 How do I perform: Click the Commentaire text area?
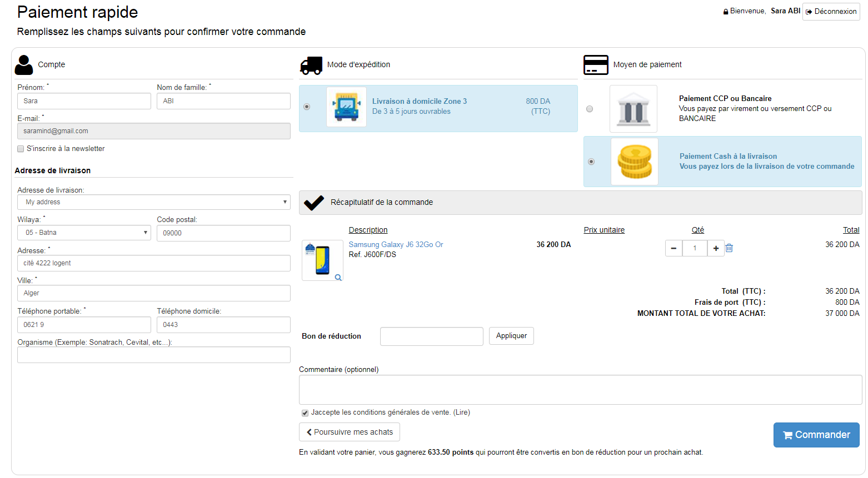[581, 390]
